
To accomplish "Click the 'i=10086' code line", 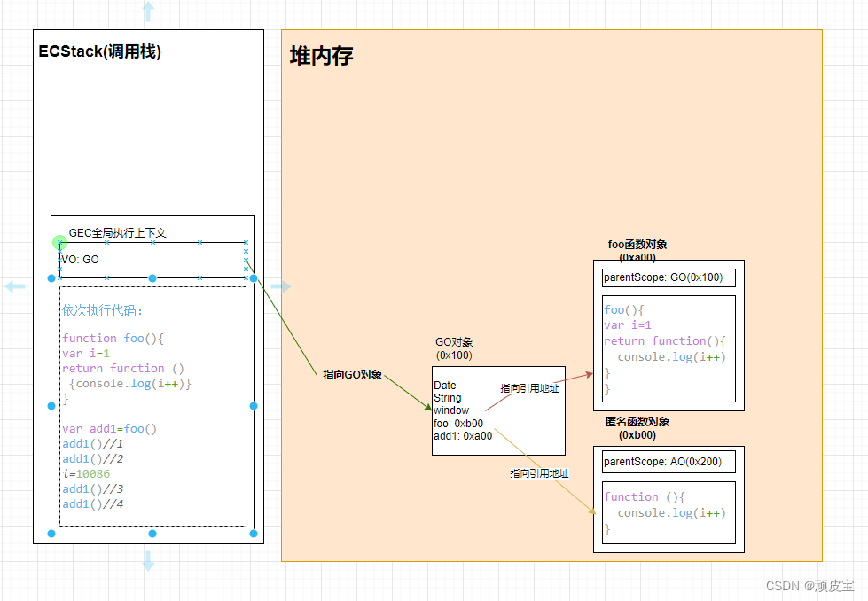I will tap(86, 473).
